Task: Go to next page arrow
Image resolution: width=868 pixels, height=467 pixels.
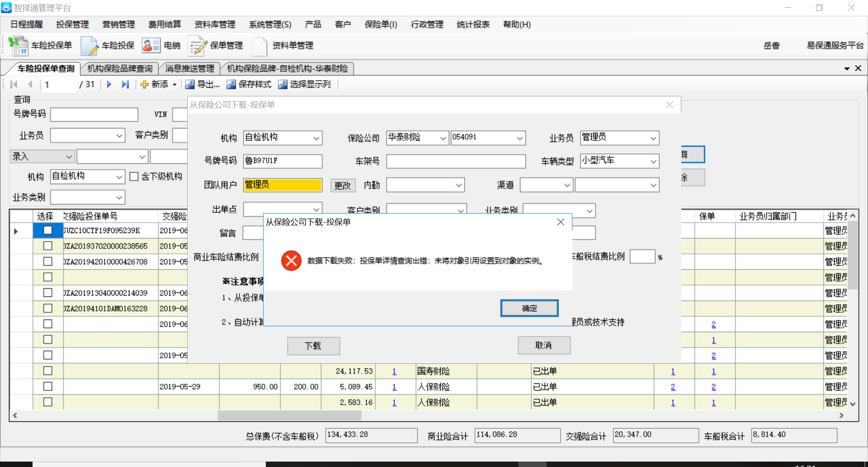Action: click(x=109, y=84)
